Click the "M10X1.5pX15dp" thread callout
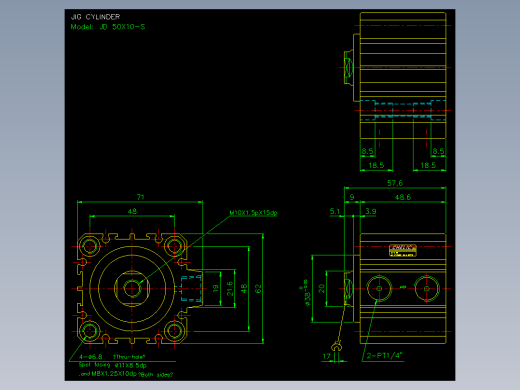This screenshot has height=390, width=520. click(253, 213)
